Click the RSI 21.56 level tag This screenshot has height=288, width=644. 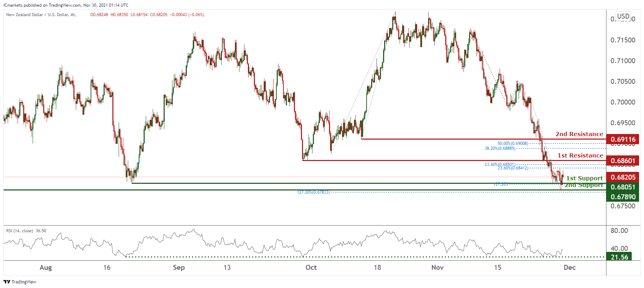[x=619, y=257]
